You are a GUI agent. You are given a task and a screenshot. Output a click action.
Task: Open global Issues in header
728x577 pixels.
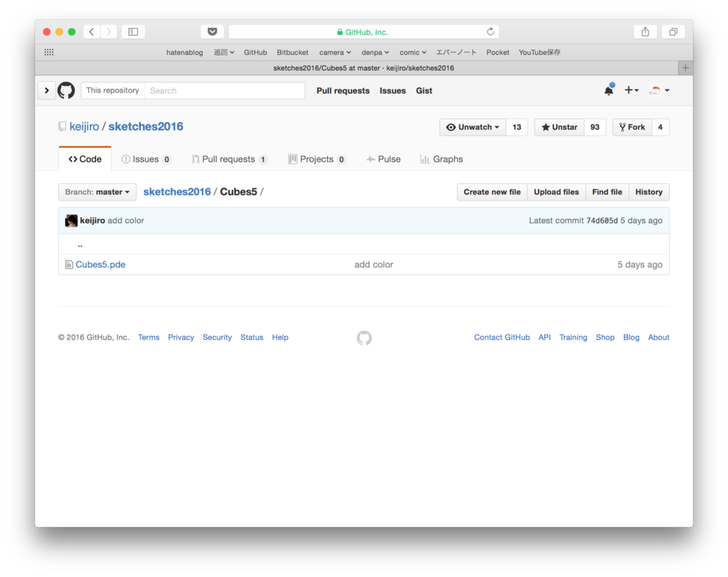(392, 90)
